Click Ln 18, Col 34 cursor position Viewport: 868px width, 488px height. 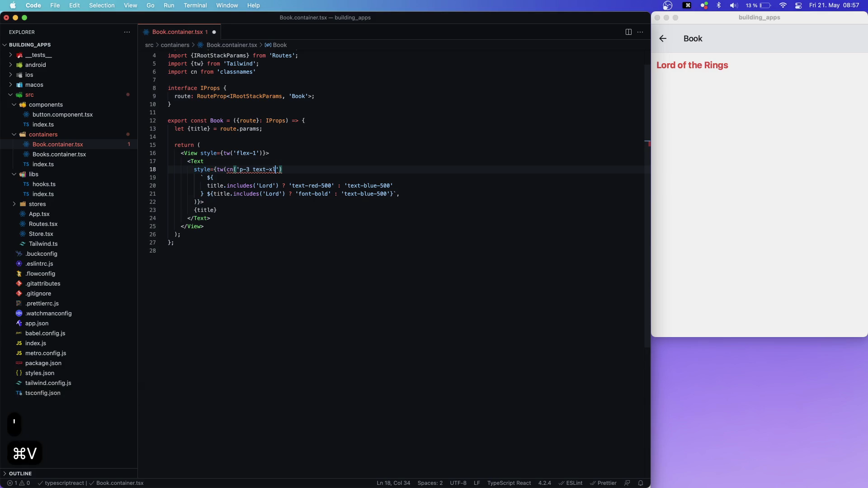tap(393, 483)
